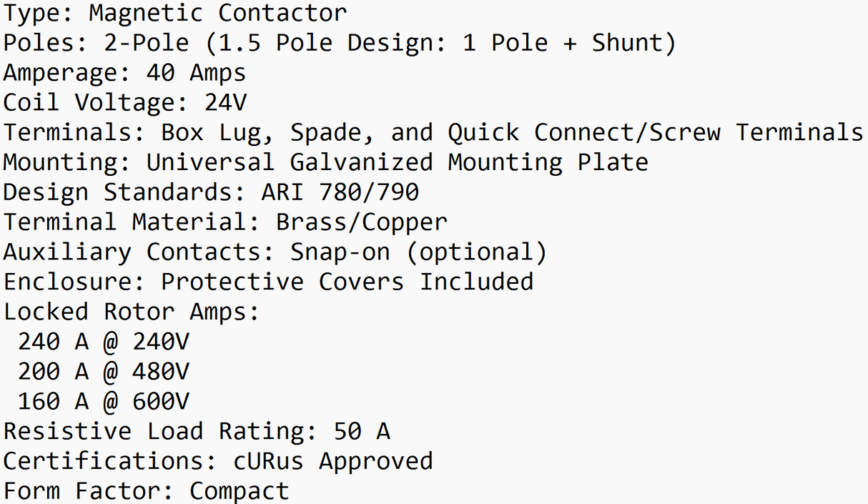Click the 'Quick Connect/Screw Terminals' text

pyautogui.click(x=656, y=132)
